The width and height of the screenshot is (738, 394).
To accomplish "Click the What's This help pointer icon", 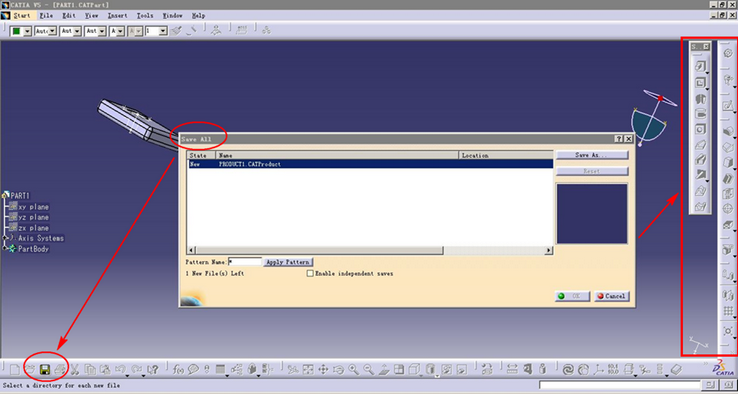I will pyautogui.click(x=152, y=370).
